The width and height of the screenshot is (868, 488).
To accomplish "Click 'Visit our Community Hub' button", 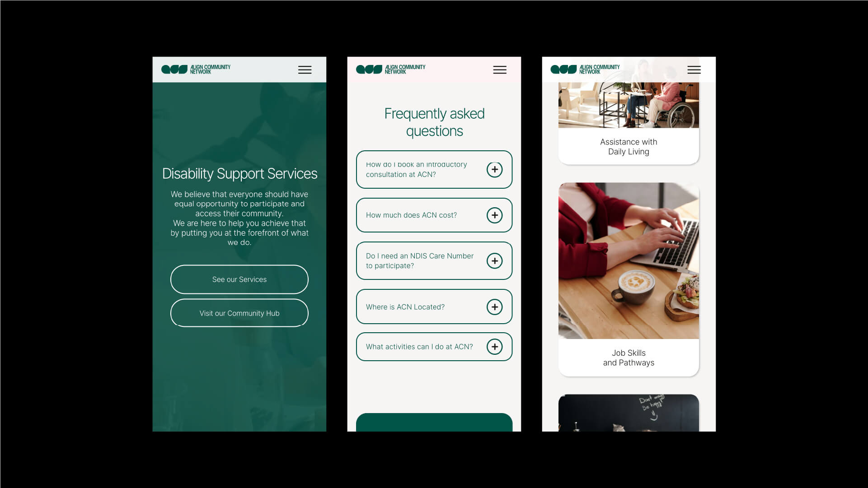I will 239,313.
